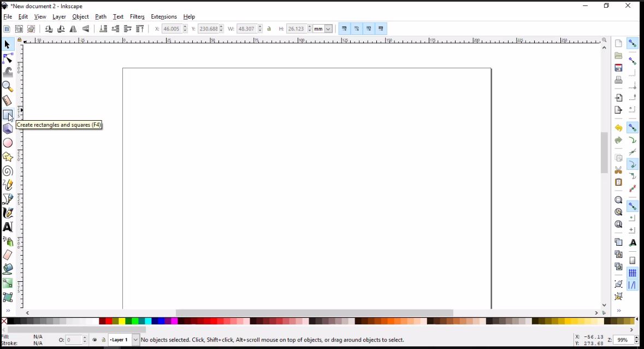Click the Cut scissors icon
The image size is (644, 349).
click(618, 170)
